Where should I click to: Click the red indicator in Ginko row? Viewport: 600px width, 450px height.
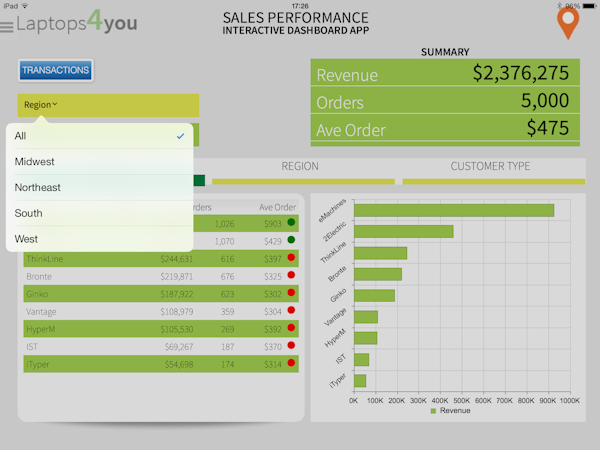coord(291,293)
